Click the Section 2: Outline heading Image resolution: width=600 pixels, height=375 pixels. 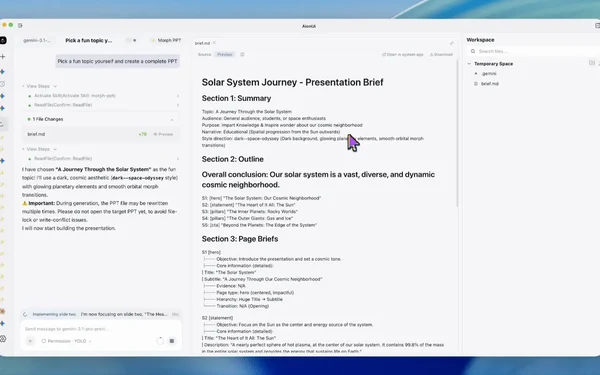(x=233, y=159)
